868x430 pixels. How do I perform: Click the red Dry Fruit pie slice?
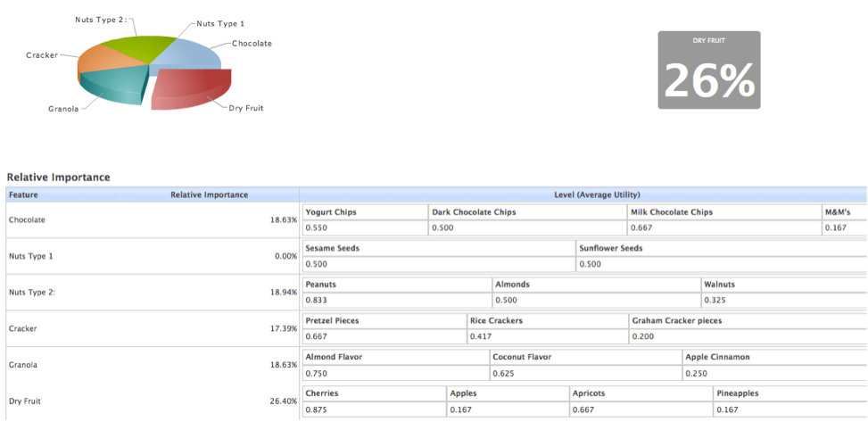click(x=191, y=87)
